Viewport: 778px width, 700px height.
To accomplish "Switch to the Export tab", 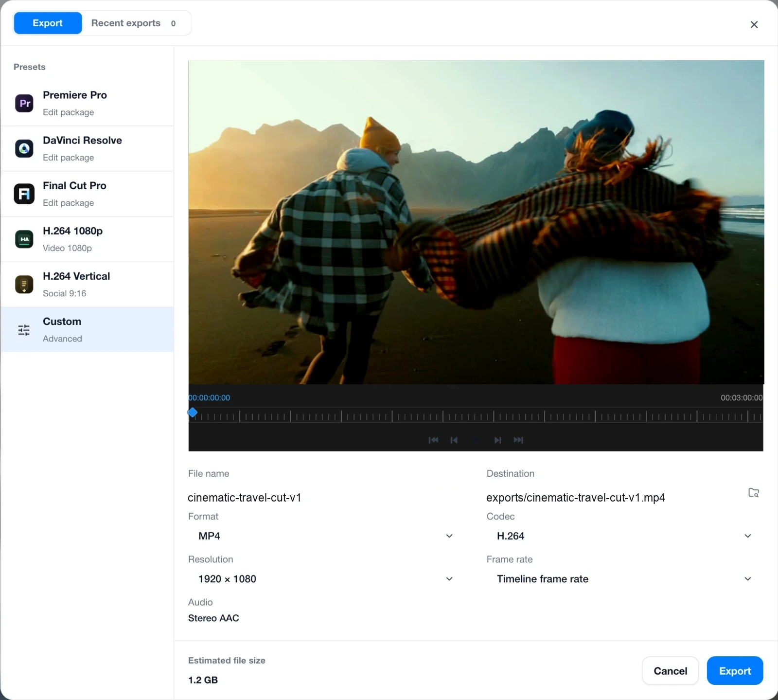I will pos(48,23).
